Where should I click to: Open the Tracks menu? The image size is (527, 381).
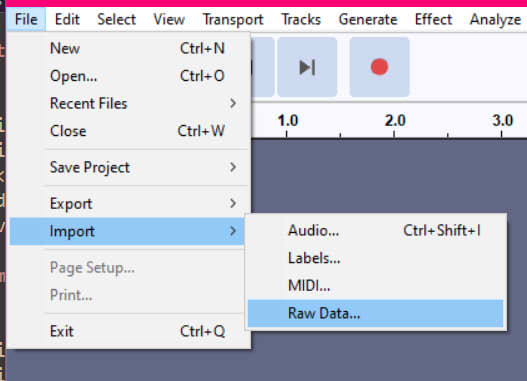301,19
